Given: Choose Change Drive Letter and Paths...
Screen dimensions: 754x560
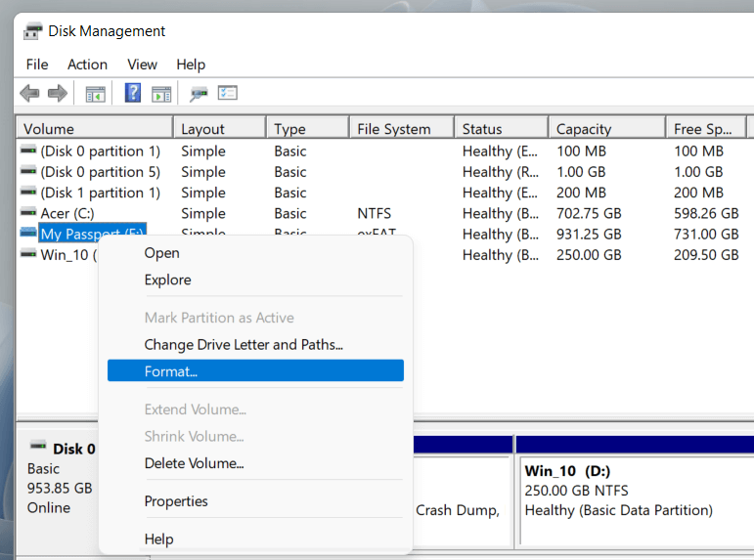Looking at the screenshot, I should point(244,344).
